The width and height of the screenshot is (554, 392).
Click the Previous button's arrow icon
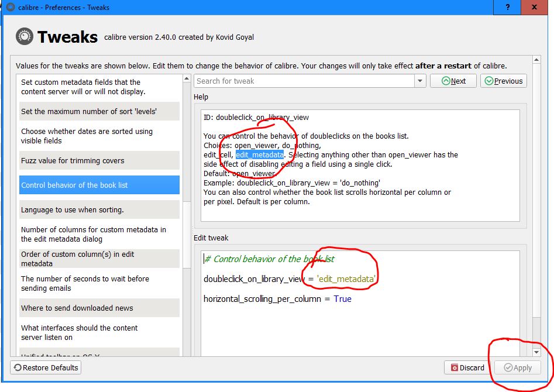pos(489,81)
